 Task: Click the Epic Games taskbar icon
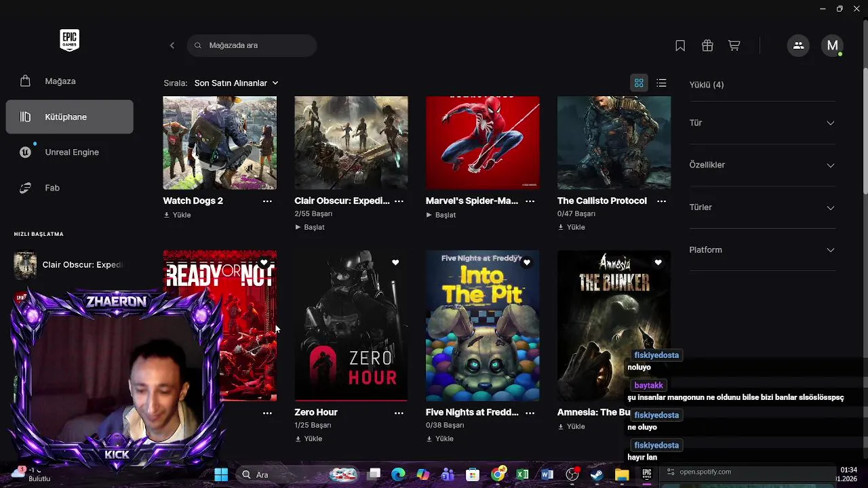pyautogui.click(x=647, y=474)
